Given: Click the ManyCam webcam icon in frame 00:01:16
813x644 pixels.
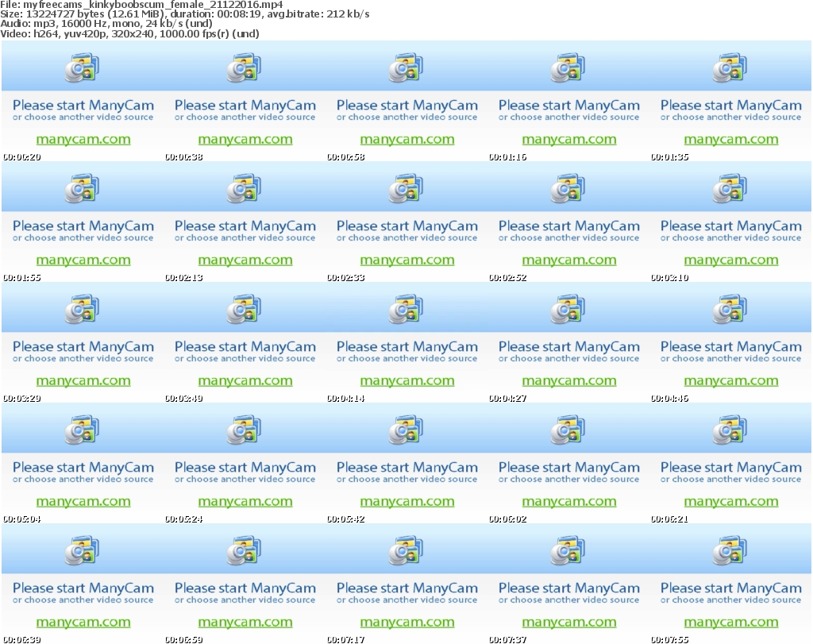Looking at the screenshot, I should [x=568, y=67].
